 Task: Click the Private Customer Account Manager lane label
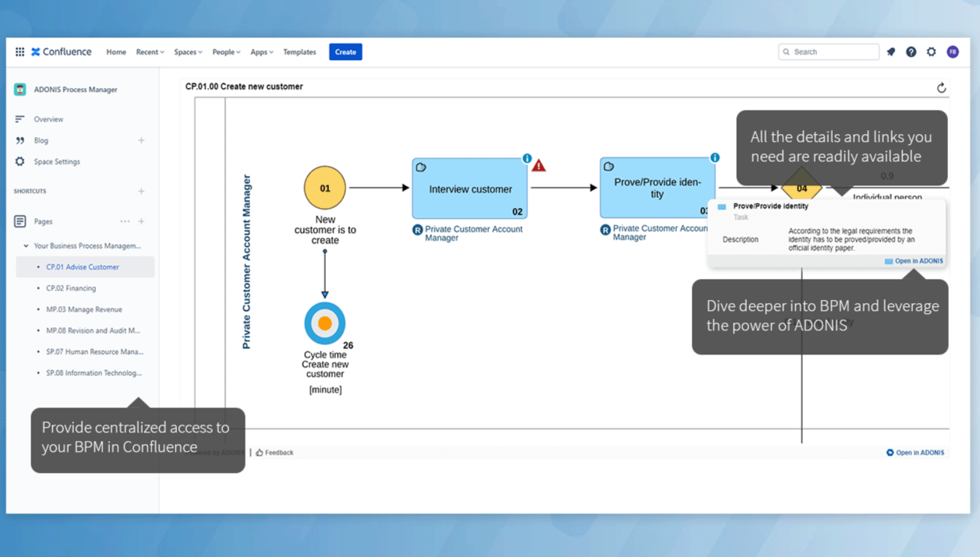tap(246, 262)
